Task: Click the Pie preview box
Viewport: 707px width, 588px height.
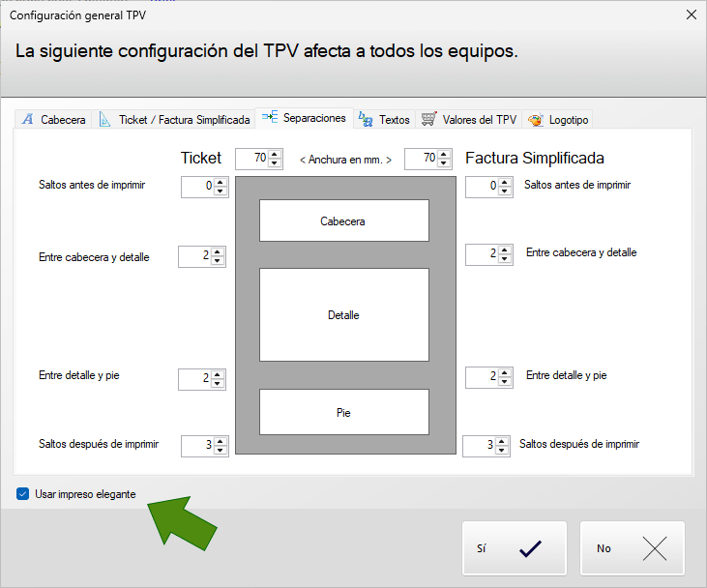Action: pos(344,412)
